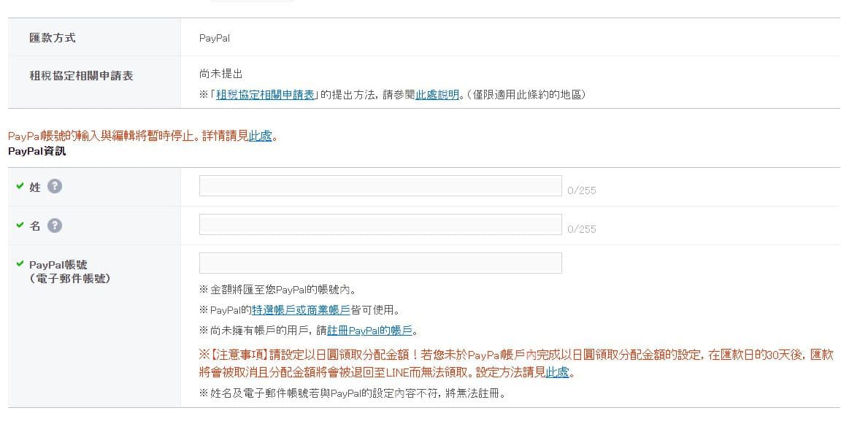
Task: Click the 姓 input field
Action: pos(380,186)
